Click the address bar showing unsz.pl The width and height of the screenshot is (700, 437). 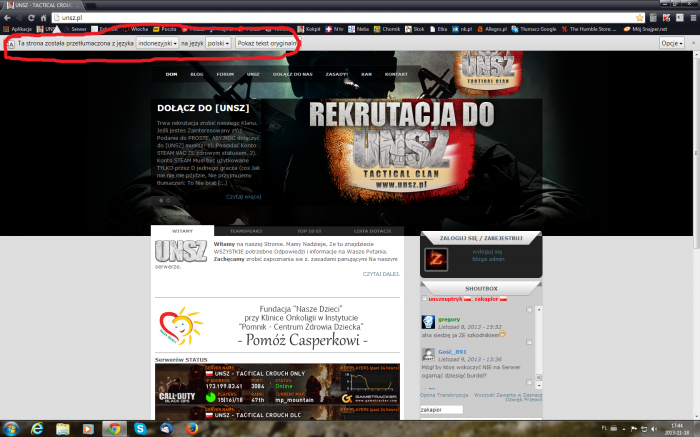pyautogui.click(x=344, y=18)
